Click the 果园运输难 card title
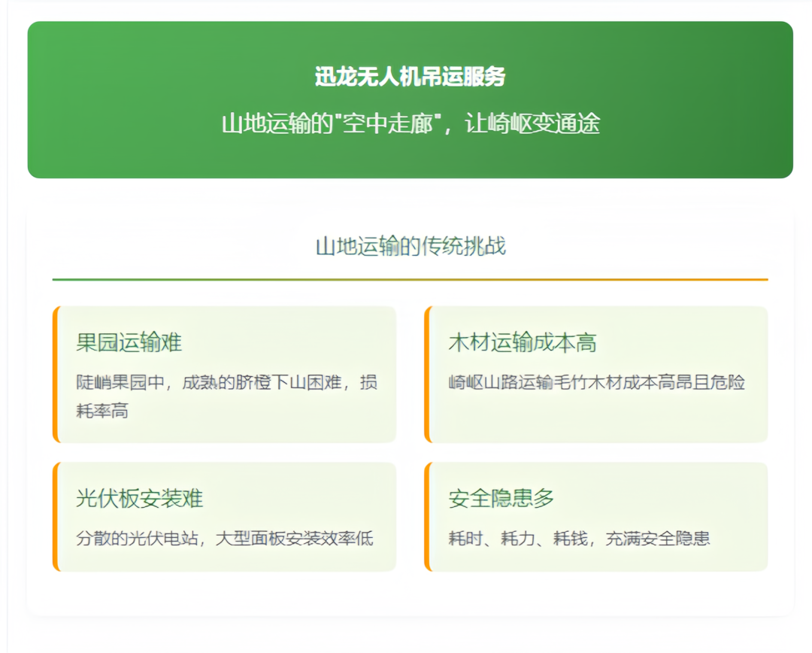 click(128, 343)
